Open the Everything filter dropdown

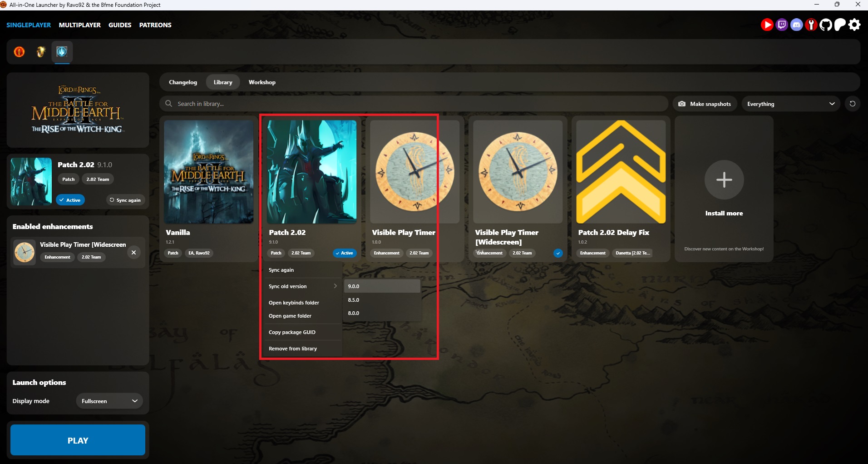(790, 104)
